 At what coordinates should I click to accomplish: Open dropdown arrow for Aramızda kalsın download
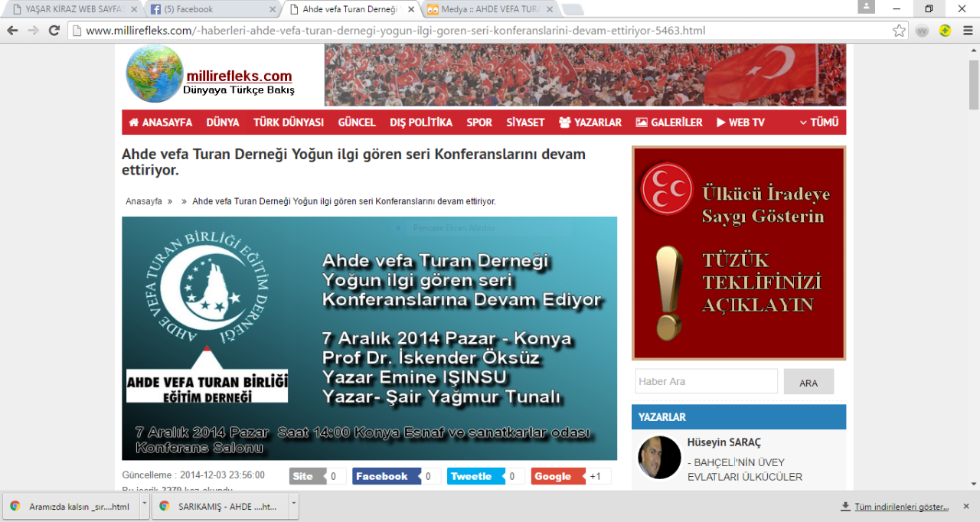tap(143, 506)
